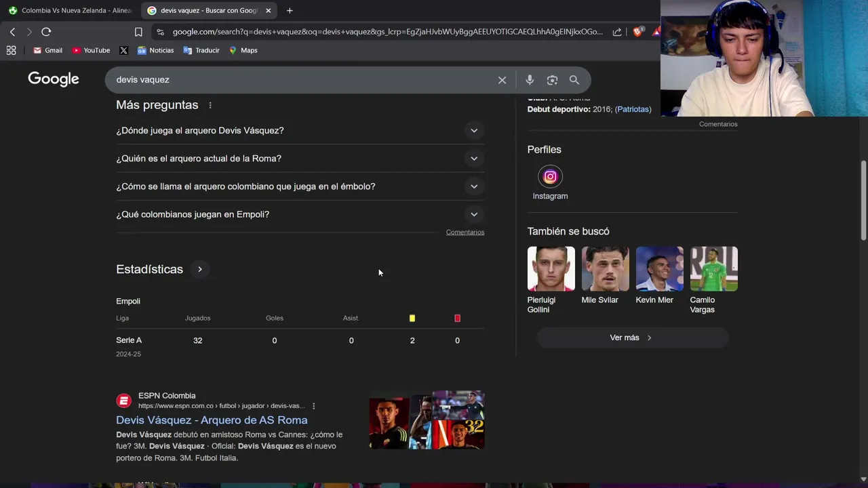The height and width of the screenshot is (488, 868).
Task: Click Comentarios link under the knowledge panel
Action: [718, 124]
